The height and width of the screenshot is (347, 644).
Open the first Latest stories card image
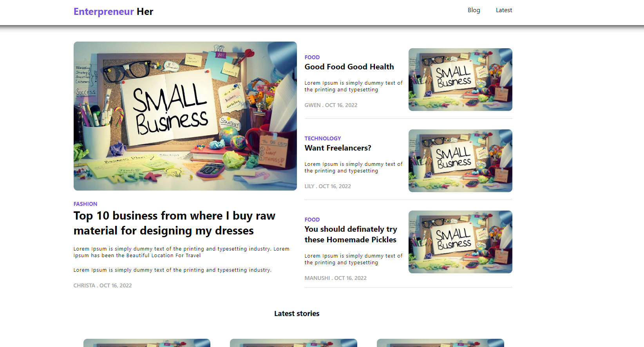[x=147, y=343]
